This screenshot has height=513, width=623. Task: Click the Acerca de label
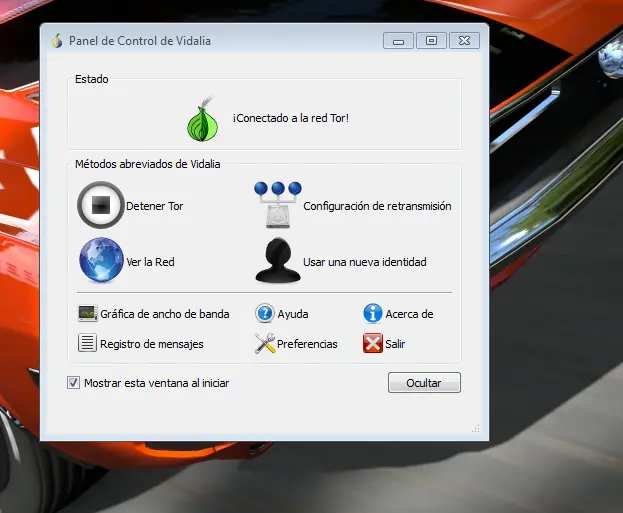click(409, 314)
